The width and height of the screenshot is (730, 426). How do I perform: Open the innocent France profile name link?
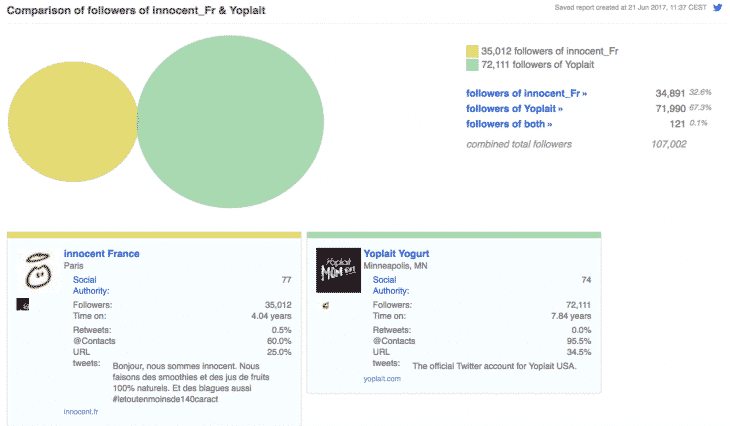click(x=101, y=254)
